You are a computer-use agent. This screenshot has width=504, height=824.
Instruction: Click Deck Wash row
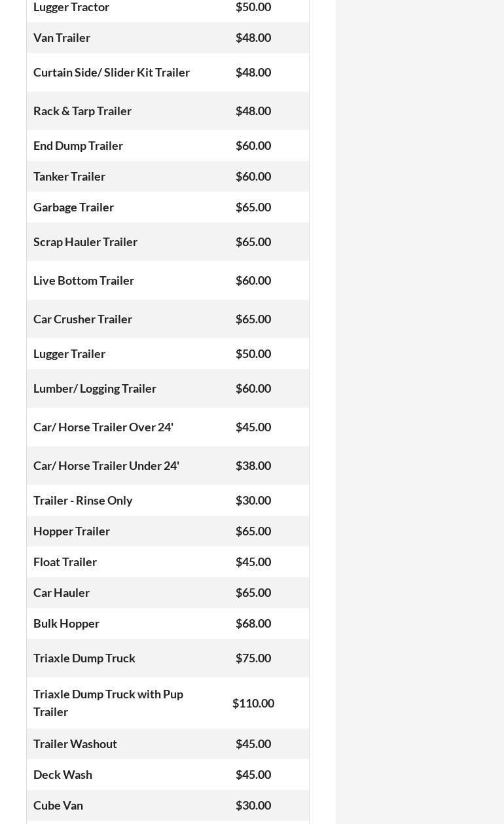coord(63,775)
